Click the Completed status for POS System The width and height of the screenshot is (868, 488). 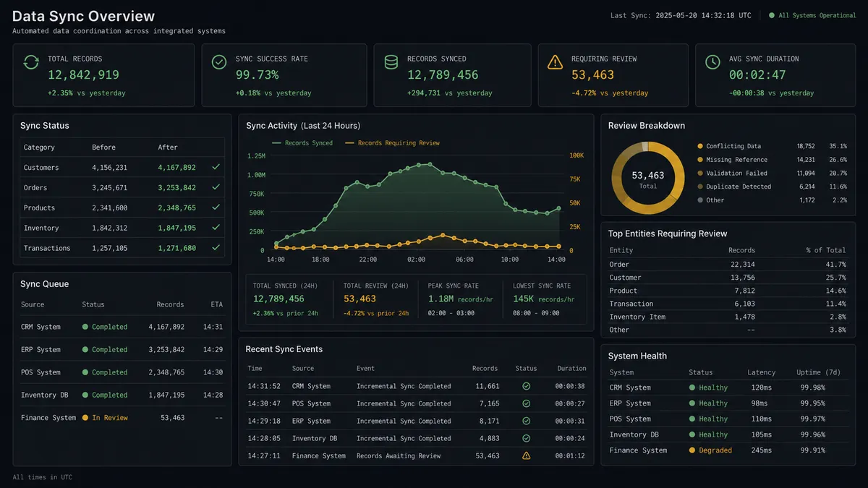pyautogui.click(x=110, y=372)
